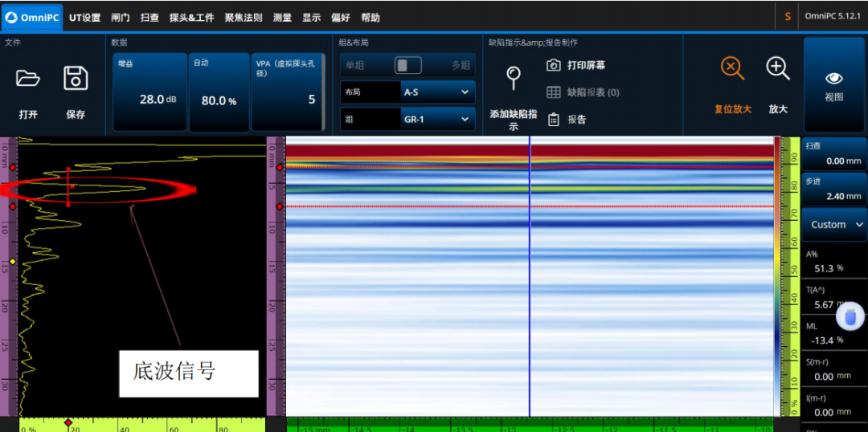Viewport: 868px width, 432px height.
Task: Click the 放大 zoom in icon
Action: pos(778,68)
